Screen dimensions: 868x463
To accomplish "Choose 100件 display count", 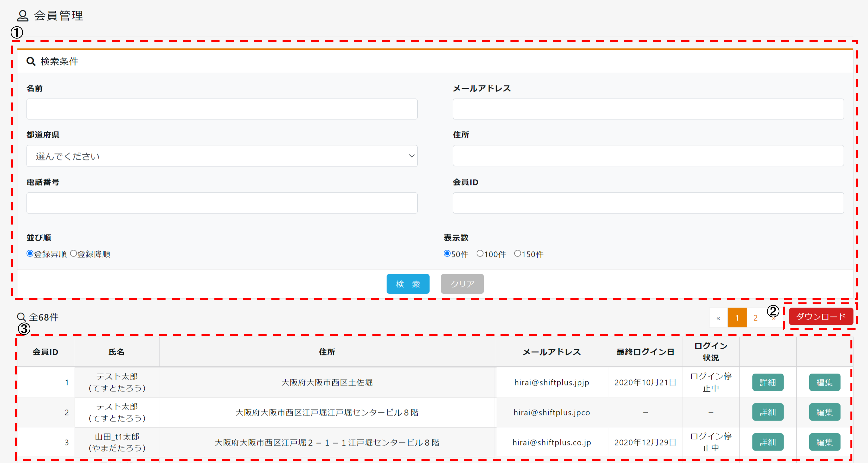I will [x=480, y=253].
